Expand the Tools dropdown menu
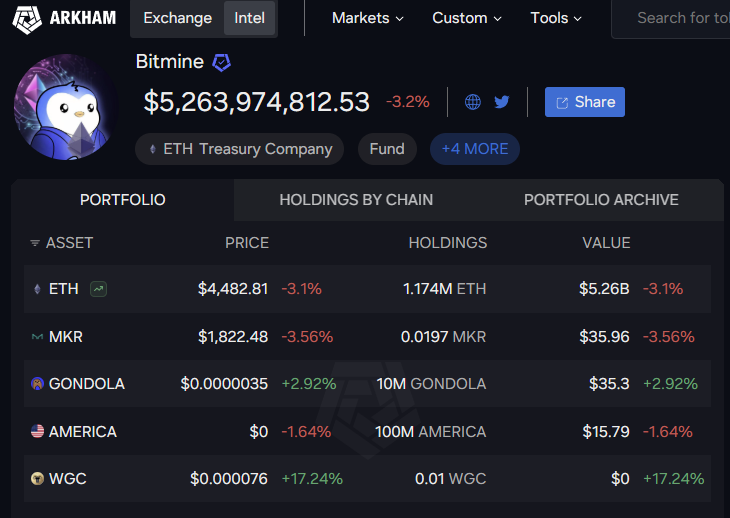Viewport: 730px width, 518px height. (556, 18)
